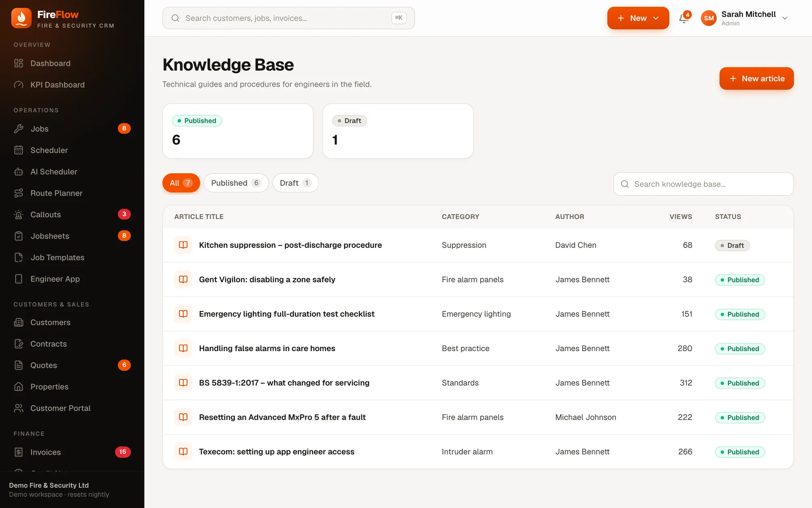Click the KPI Dashboard gauge icon
The width and height of the screenshot is (812, 508).
(x=19, y=85)
